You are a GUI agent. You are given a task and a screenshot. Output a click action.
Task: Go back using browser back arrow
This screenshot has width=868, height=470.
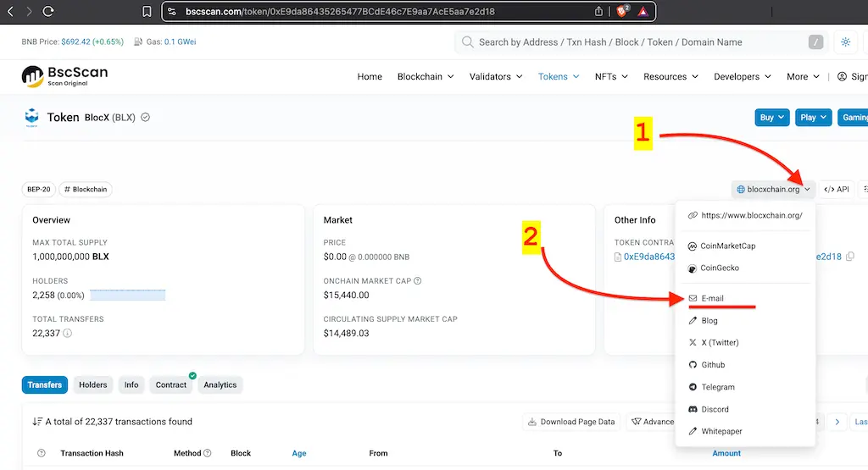(10, 11)
